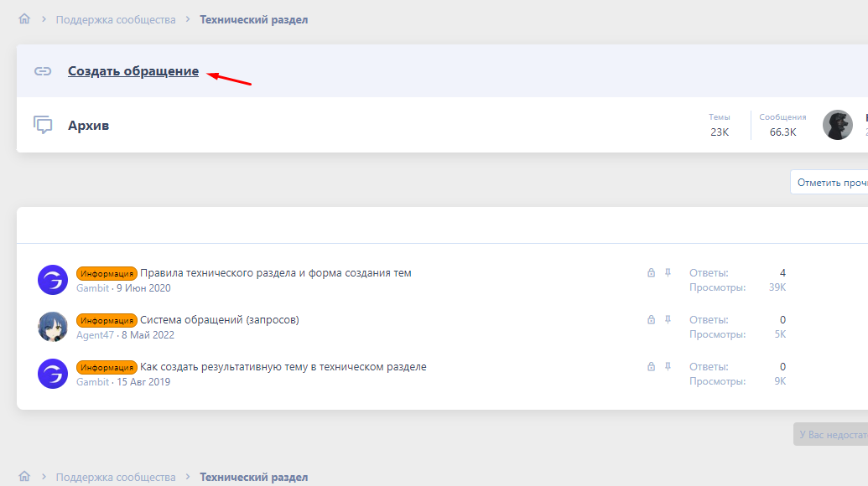
Task: Open Создать обращение link
Action: (133, 71)
